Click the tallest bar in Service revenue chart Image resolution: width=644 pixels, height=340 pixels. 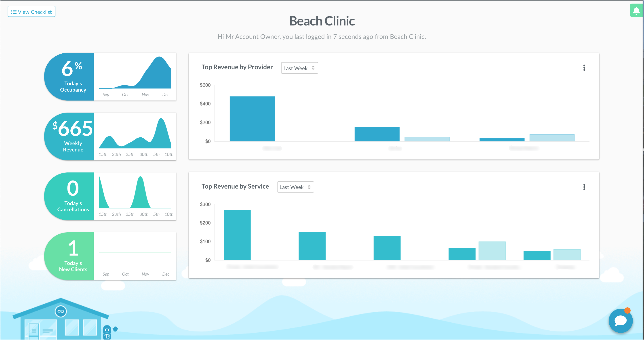[x=237, y=235]
